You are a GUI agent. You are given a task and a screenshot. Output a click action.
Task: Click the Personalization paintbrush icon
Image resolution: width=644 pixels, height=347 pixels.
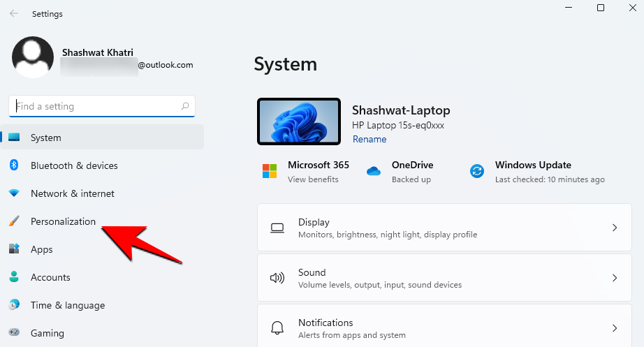(14, 221)
